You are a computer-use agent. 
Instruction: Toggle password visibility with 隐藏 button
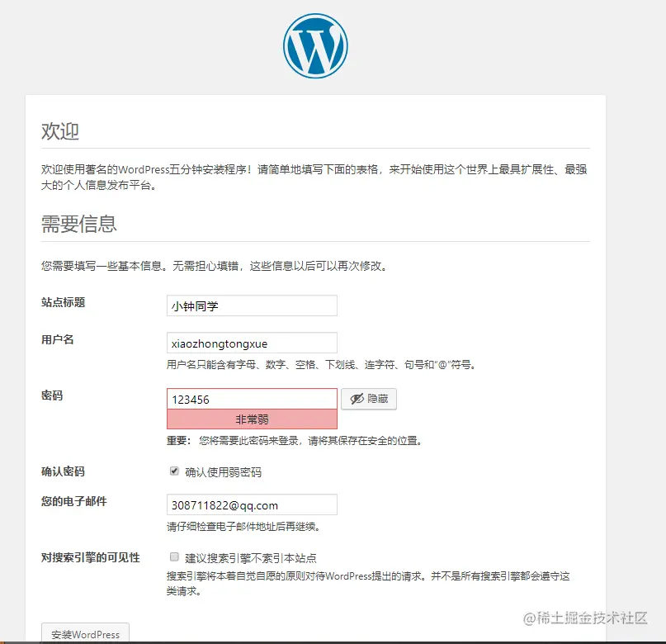point(369,399)
